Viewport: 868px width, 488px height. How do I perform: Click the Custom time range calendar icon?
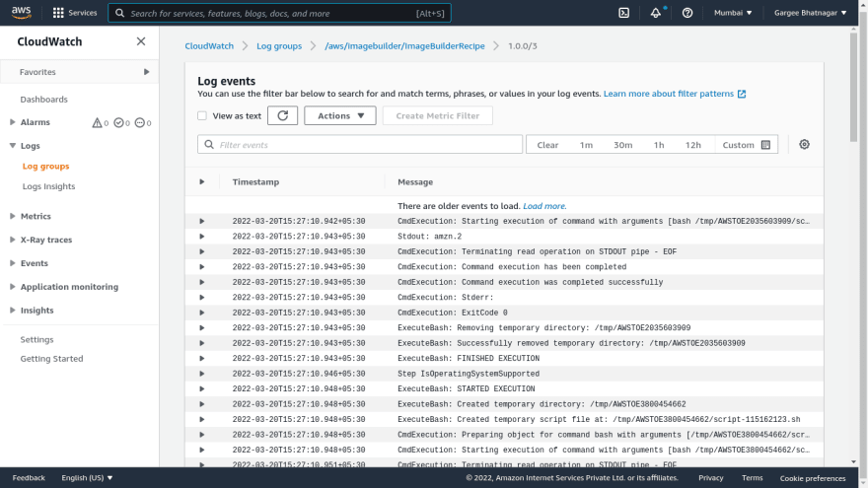765,145
